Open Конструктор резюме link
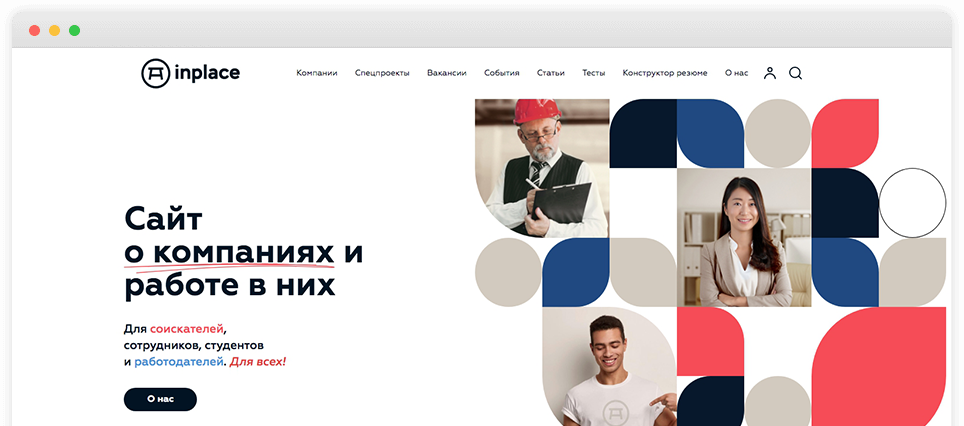Viewport: 964px width, 426px height. point(665,73)
